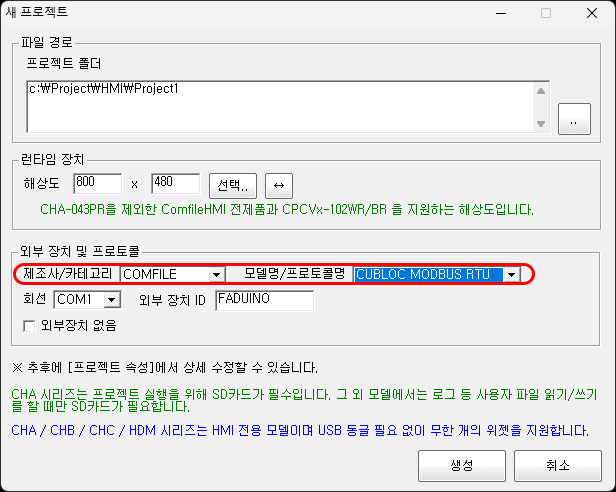The image size is (616, 492).
Task: Expand the 회선 COM1 dropdown
Action: 112,300
